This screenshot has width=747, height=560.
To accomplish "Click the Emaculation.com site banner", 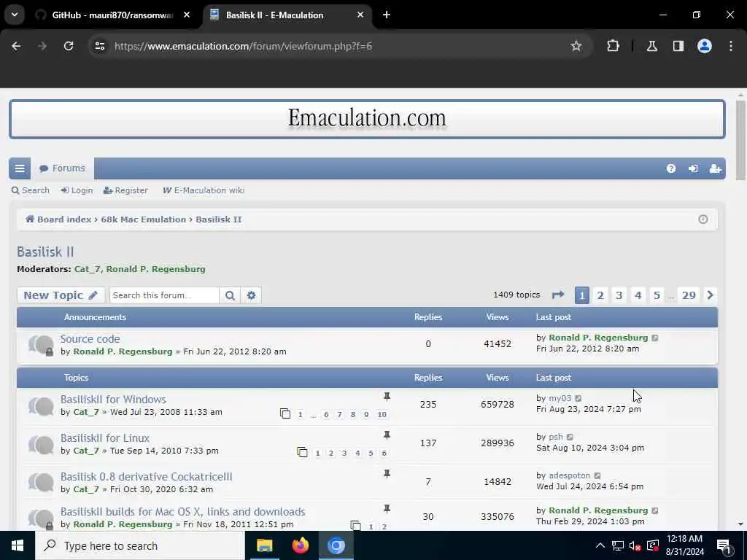I will pyautogui.click(x=367, y=119).
